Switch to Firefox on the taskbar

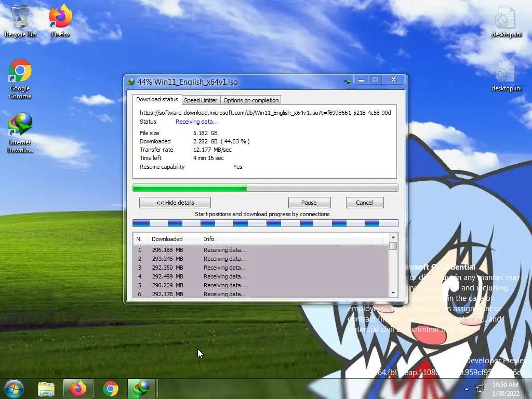[78, 389]
